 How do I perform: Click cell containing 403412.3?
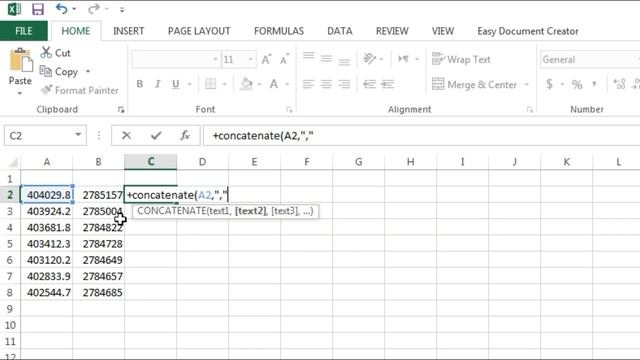coord(47,244)
